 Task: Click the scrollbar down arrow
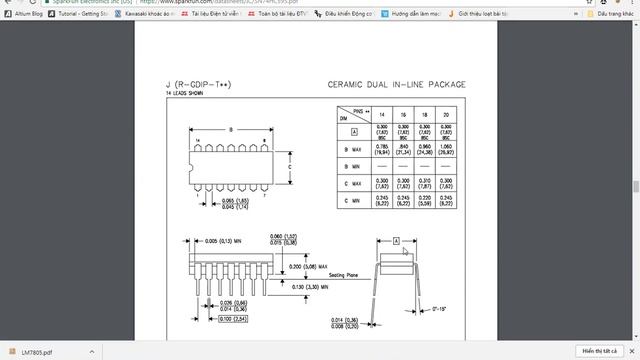pos(636,337)
